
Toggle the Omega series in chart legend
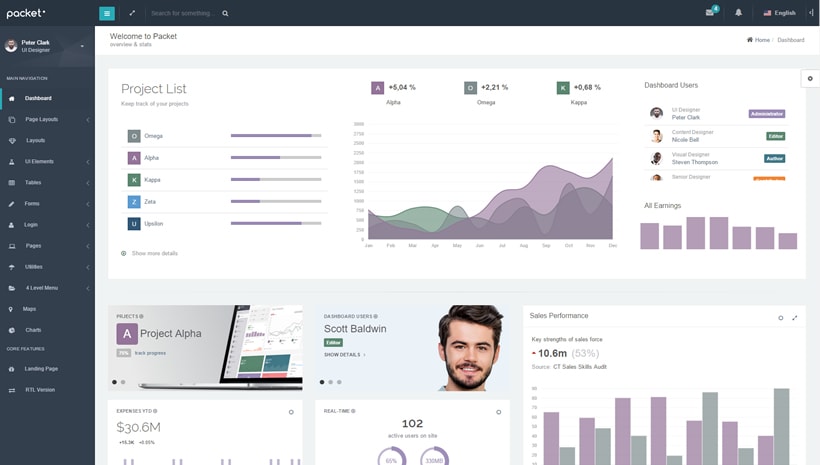coord(471,88)
